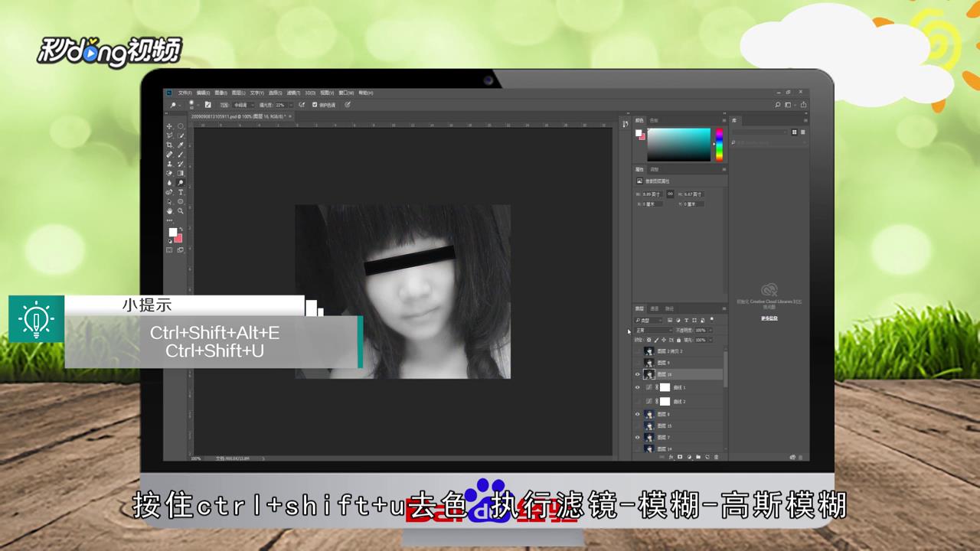Open the layer blend mode dropdown

(654, 330)
